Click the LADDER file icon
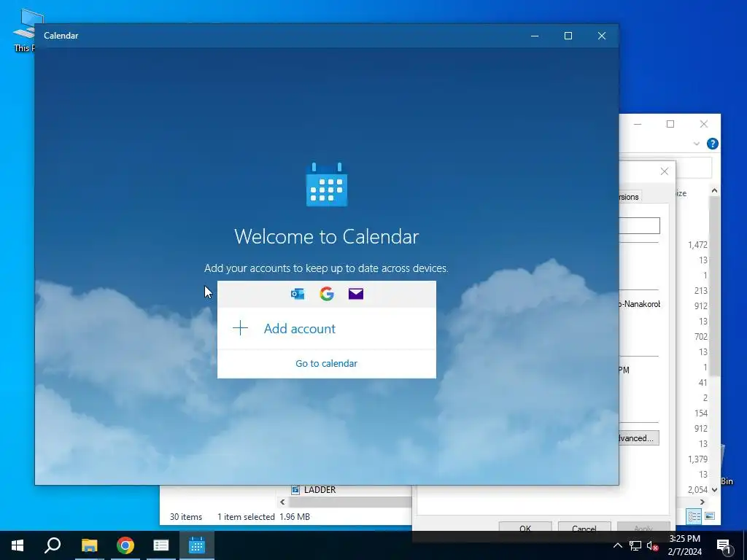The width and height of the screenshot is (747, 560). [x=295, y=489]
